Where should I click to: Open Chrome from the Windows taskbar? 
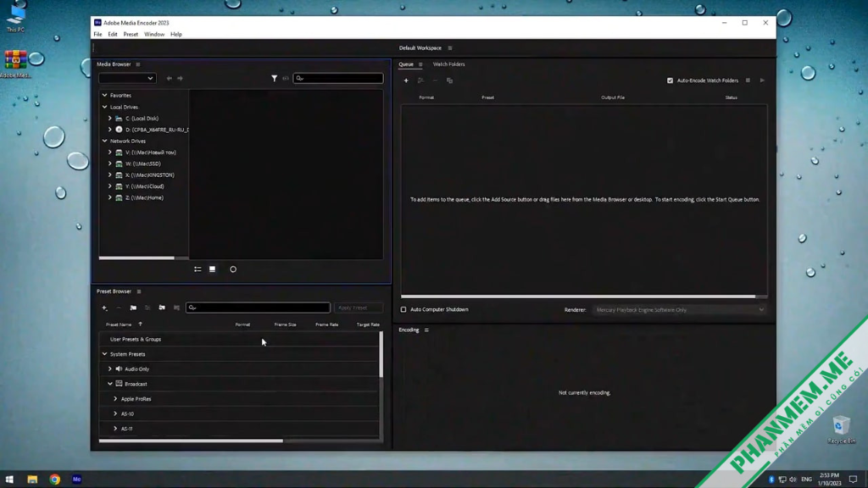pyautogui.click(x=54, y=480)
